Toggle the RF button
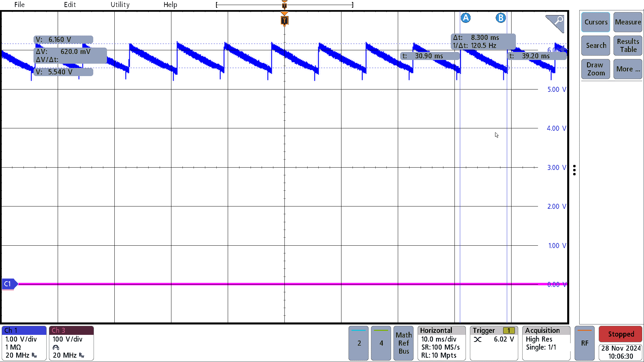This screenshot has height=362, width=644. (x=585, y=343)
